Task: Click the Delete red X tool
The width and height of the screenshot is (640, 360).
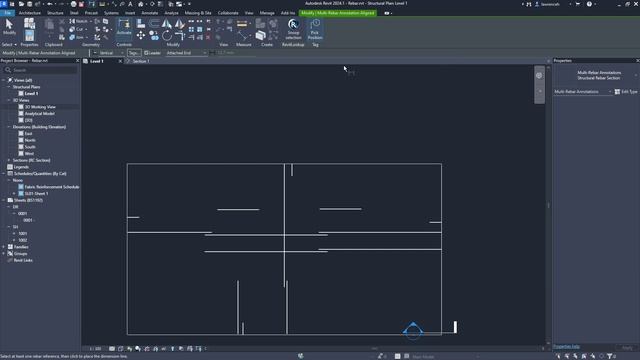Action: pos(208,37)
